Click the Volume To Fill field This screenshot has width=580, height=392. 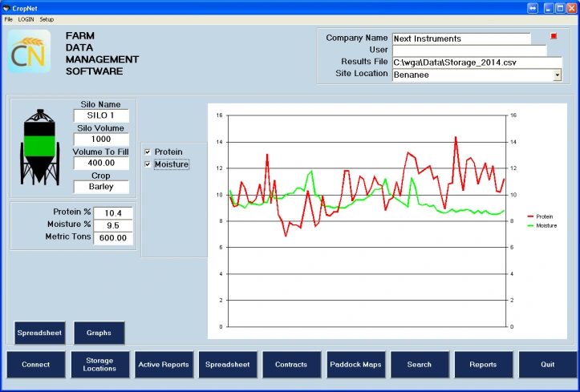[101, 163]
